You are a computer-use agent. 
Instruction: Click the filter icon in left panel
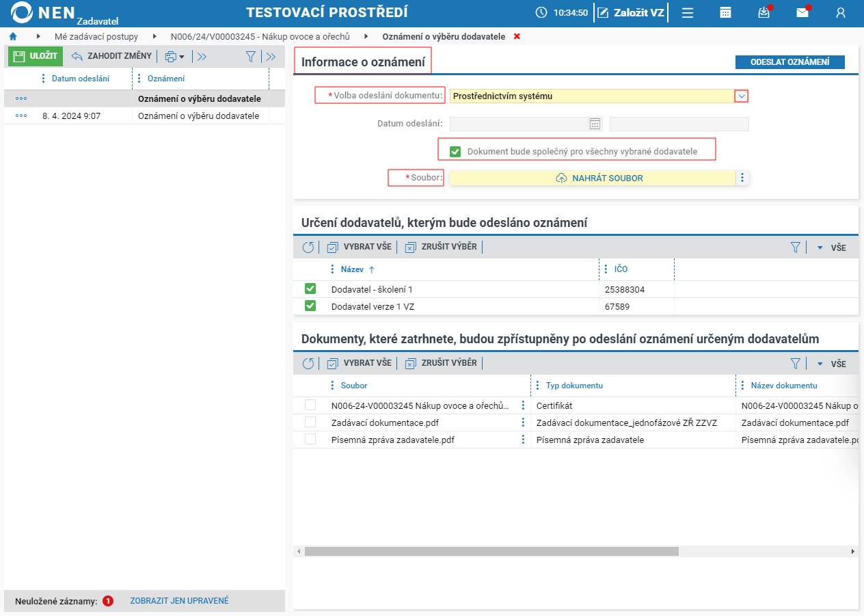point(251,57)
